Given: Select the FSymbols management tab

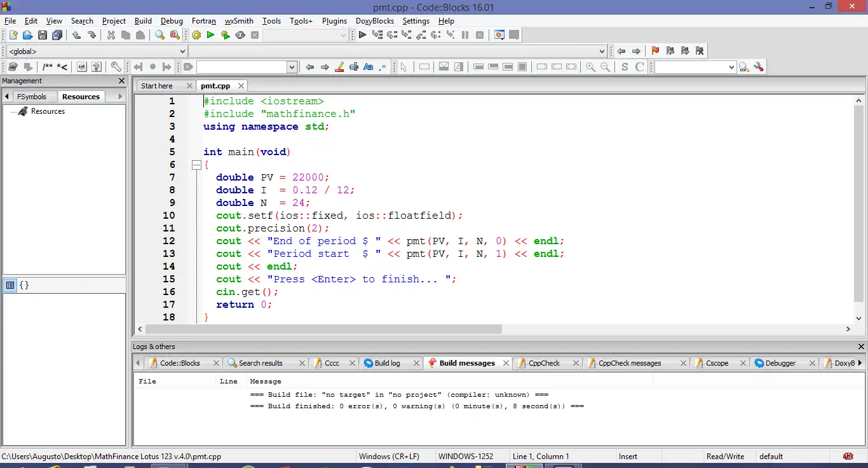Looking at the screenshot, I should coord(32,97).
